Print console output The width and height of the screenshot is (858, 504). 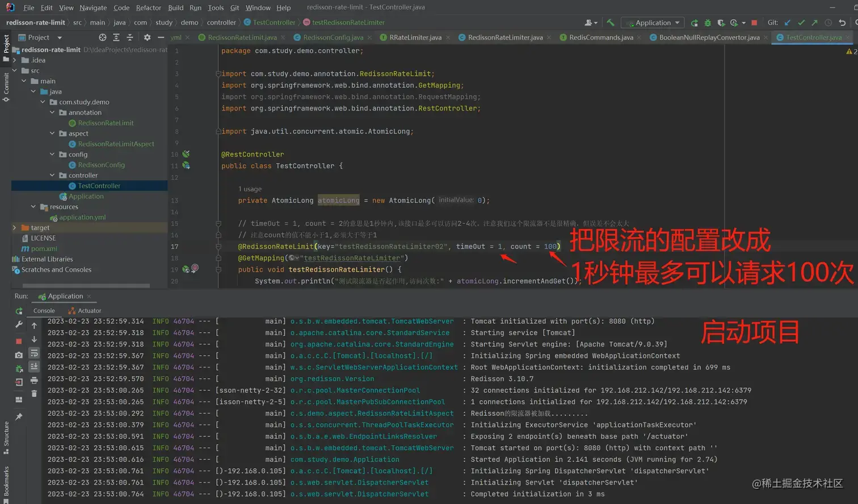[34, 380]
